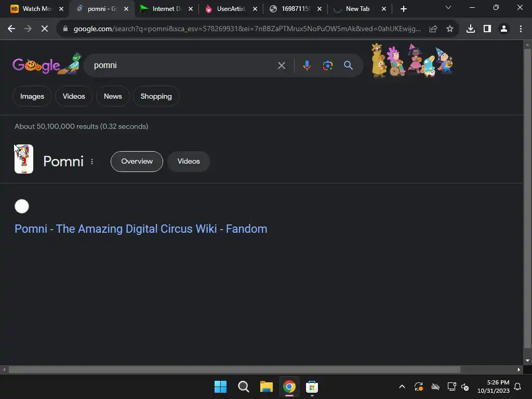Click the round site favicon above the Fandom result
This screenshot has height=399, width=532.
(22, 206)
